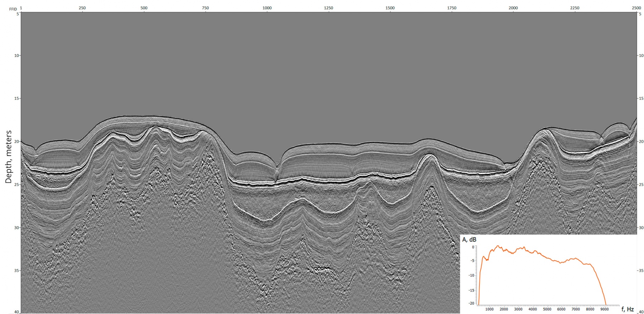644x314 pixels.
Task: Click the 30 depth label on right axis
Action: coord(641,227)
